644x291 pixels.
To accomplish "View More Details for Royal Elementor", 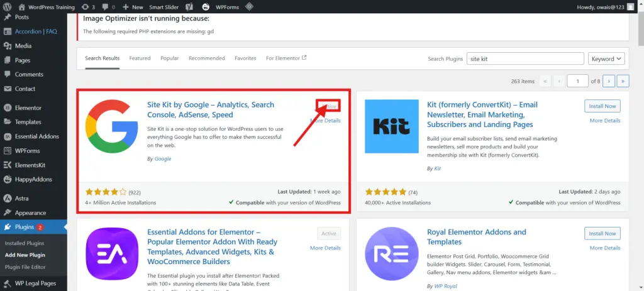I will coord(605,248).
